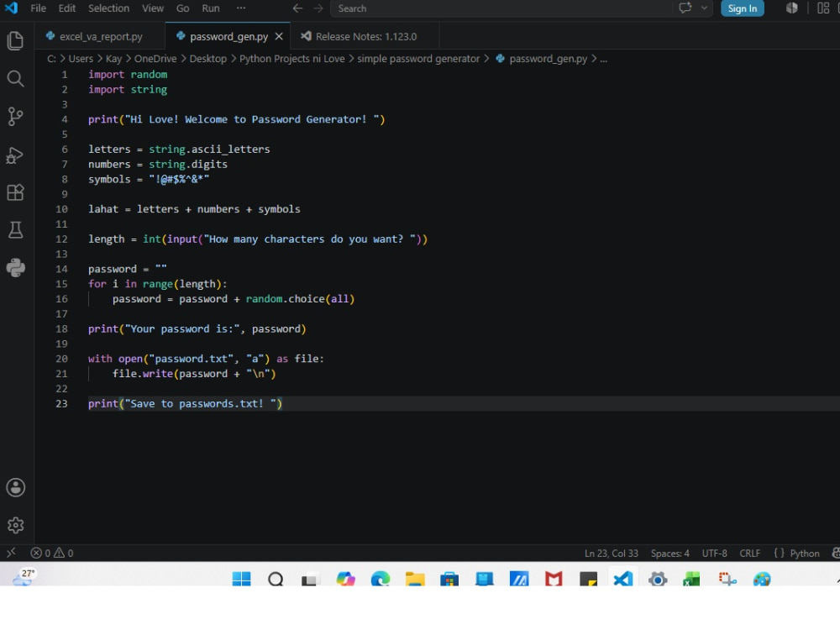840x630 pixels.
Task: Change the CRLF end-of-line sequence
Action: tap(749, 553)
